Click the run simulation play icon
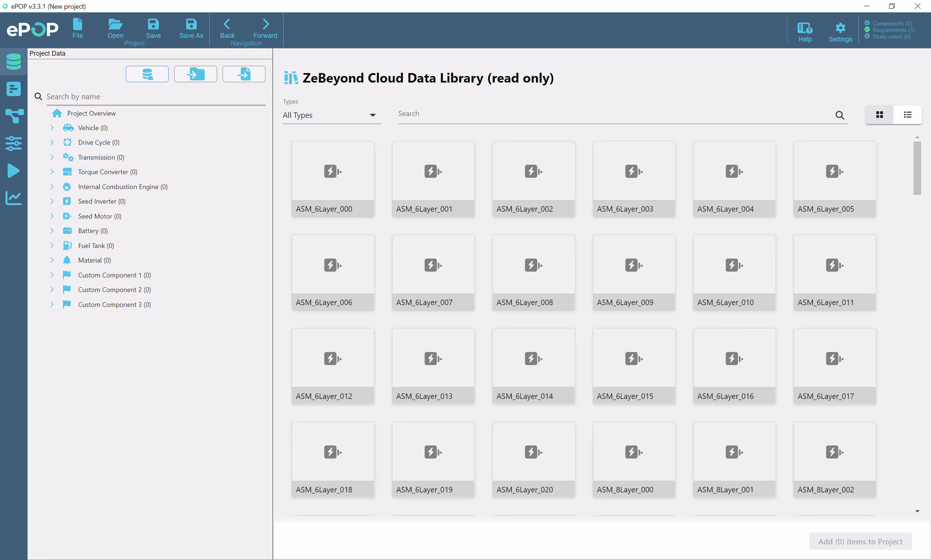 click(x=13, y=171)
